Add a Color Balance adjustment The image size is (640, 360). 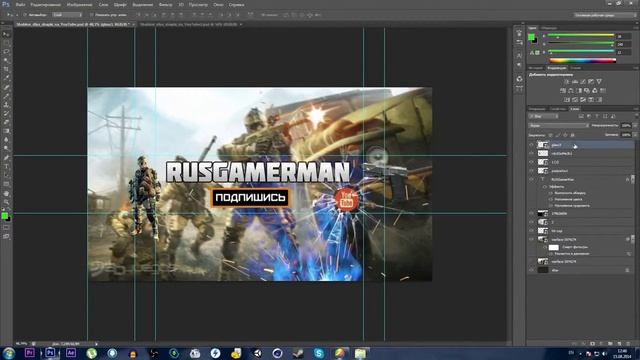(571, 91)
